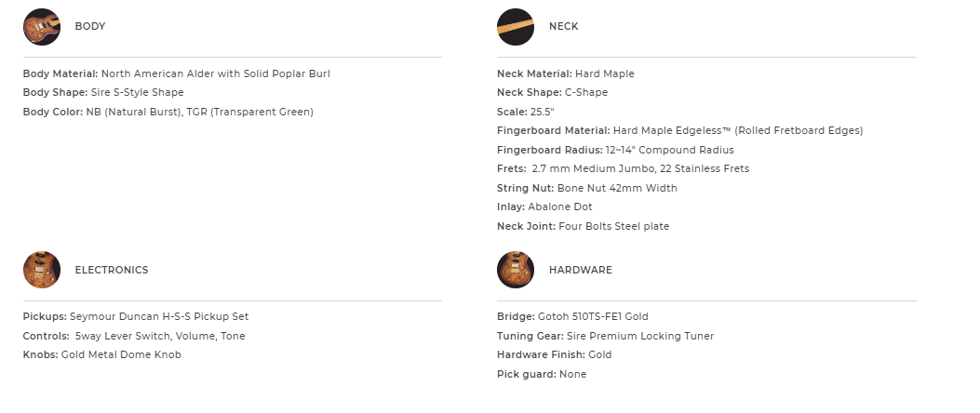This screenshot has width=980, height=413.
Task: Click the guitar body circular icon
Action: tap(41, 27)
